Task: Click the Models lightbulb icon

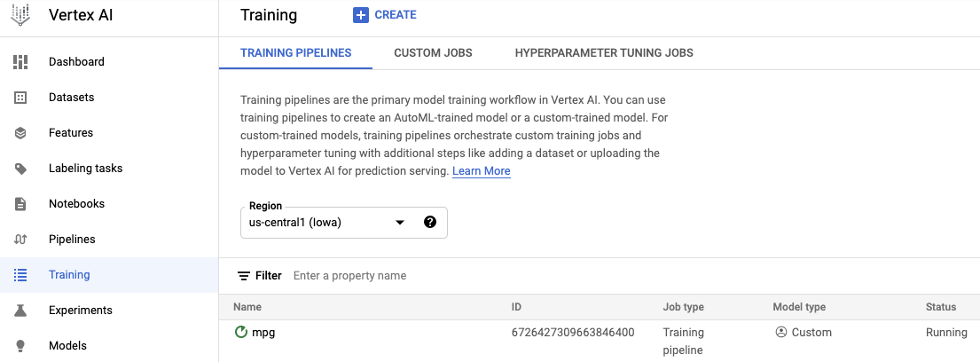Action: click(20, 346)
